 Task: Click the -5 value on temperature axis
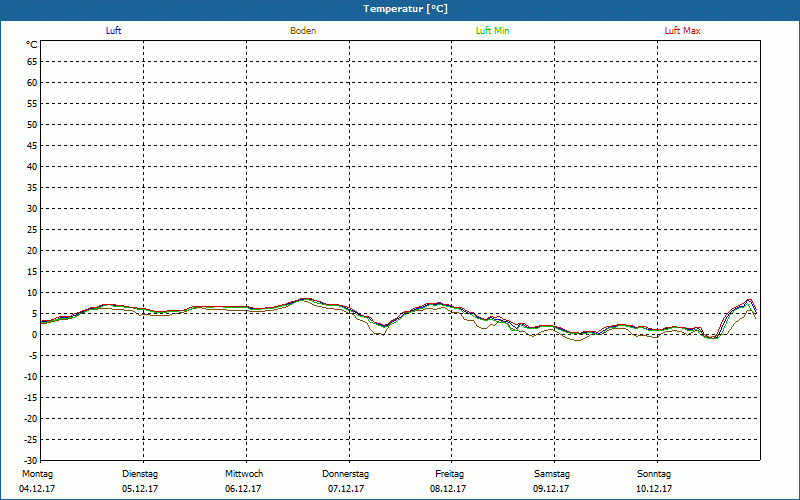(x=33, y=356)
